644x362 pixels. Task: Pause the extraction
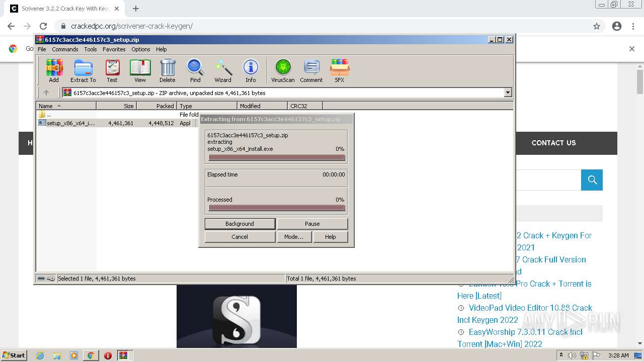coord(312,224)
